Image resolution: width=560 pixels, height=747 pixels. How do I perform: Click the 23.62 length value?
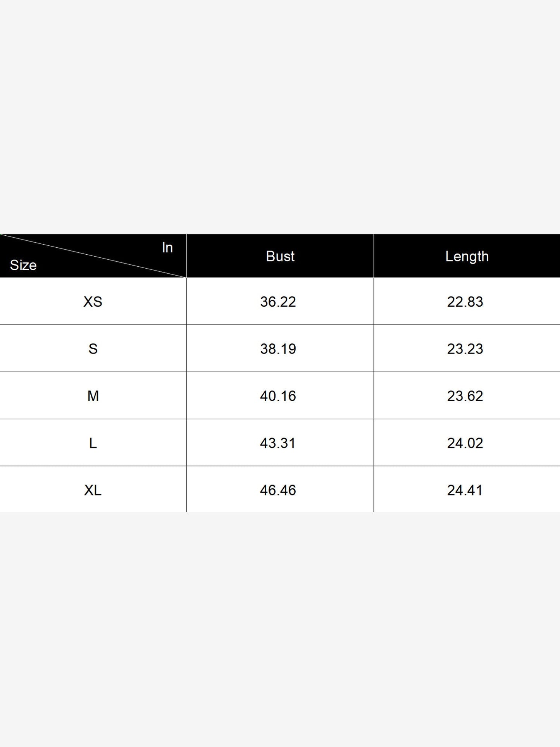465,396
